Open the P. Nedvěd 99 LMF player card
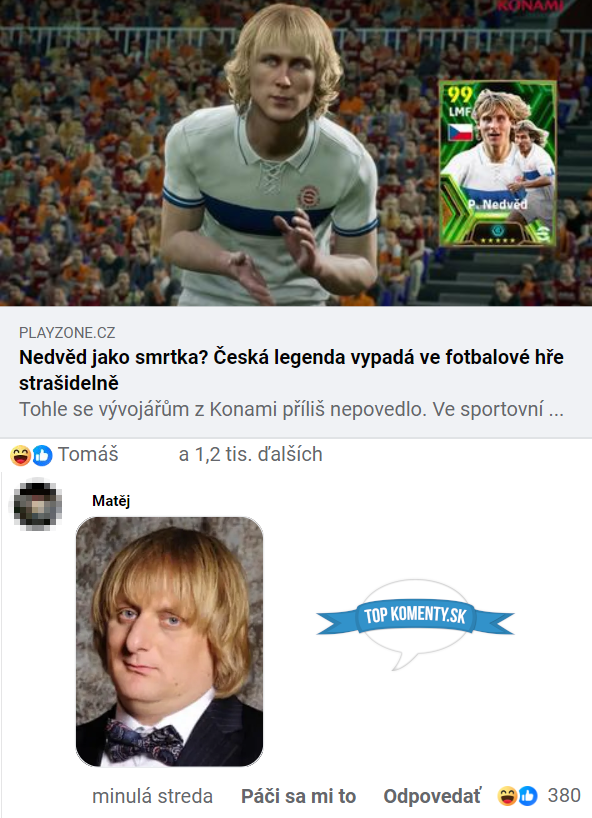The image size is (592, 818). point(498,164)
